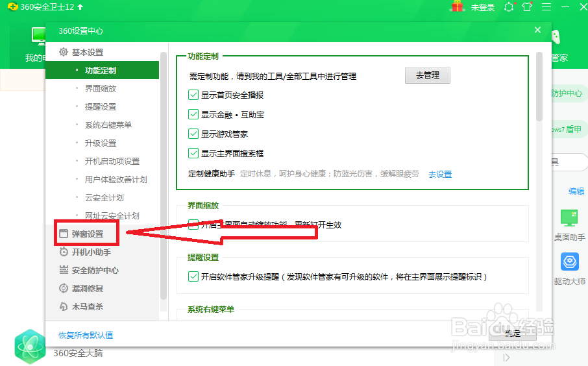The width and height of the screenshot is (588, 366).
Task: Close the 360设置中心 dialog
Action: (x=537, y=30)
